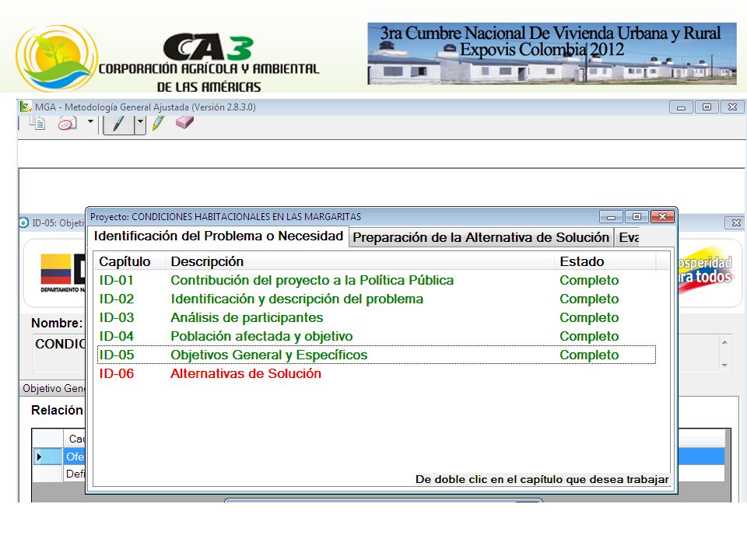Select chapter ID-02 in the list

pyautogui.click(x=116, y=299)
